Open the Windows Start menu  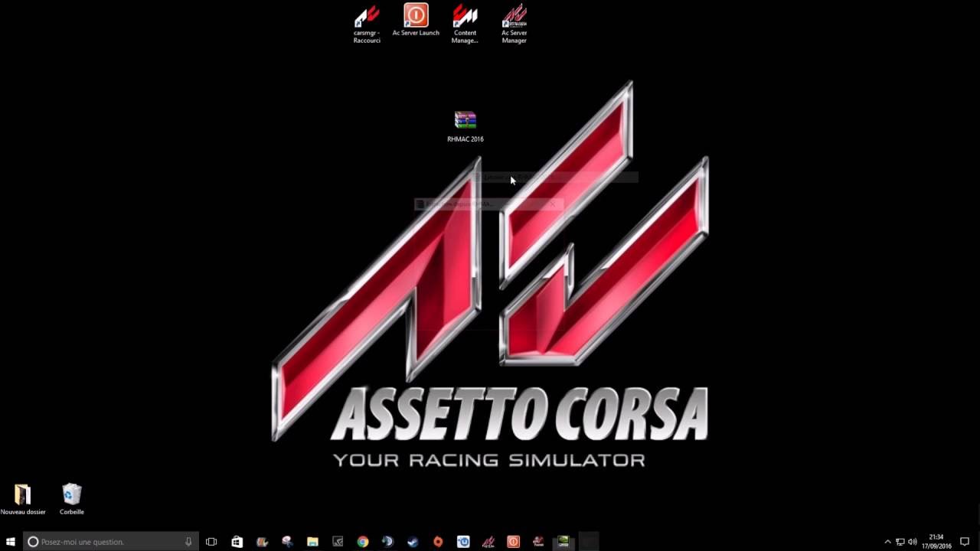11,542
